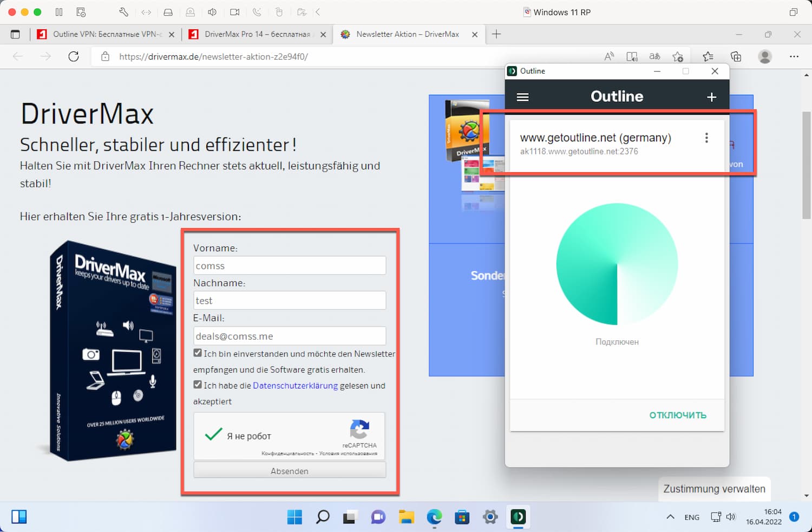
Task: Open the Outline hamburger menu
Action: tap(522, 97)
